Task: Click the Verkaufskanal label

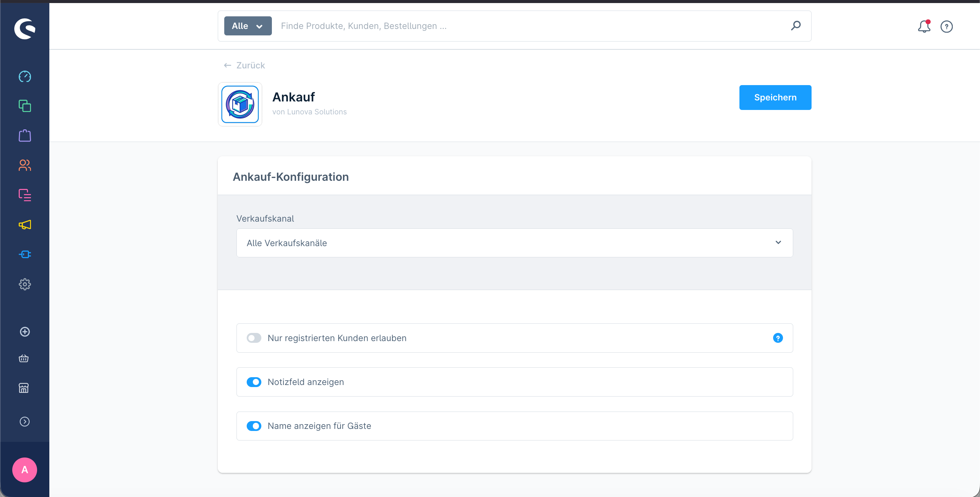Action: click(x=265, y=219)
